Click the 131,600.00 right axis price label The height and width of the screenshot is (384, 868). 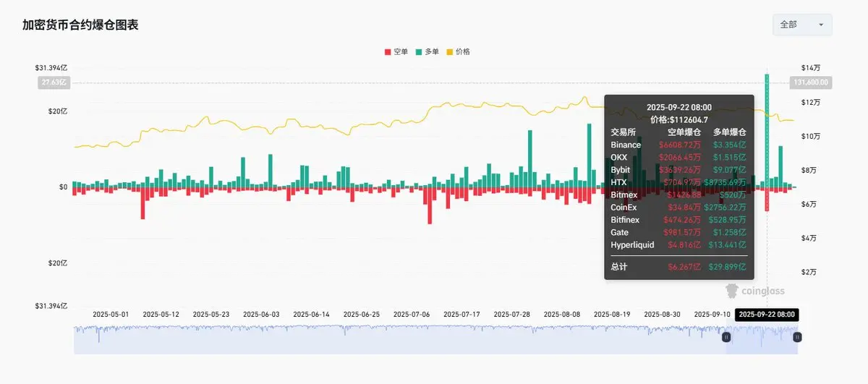pyautogui.click(x=810, y=82)
